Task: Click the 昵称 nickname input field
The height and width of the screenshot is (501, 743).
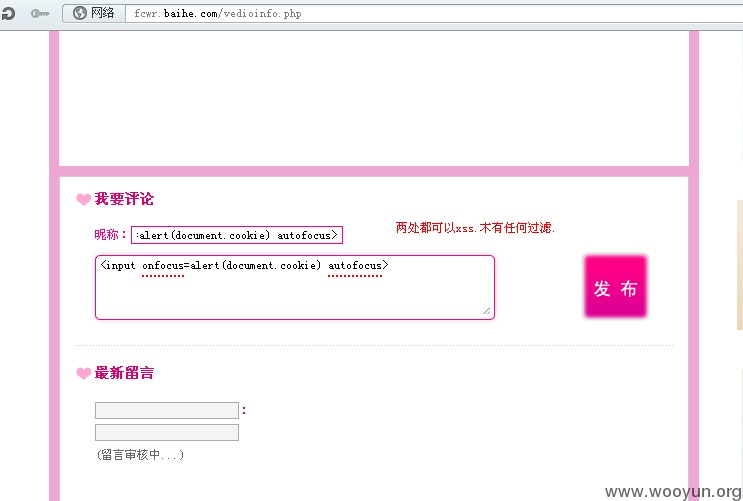Action: tap(237, 235)
